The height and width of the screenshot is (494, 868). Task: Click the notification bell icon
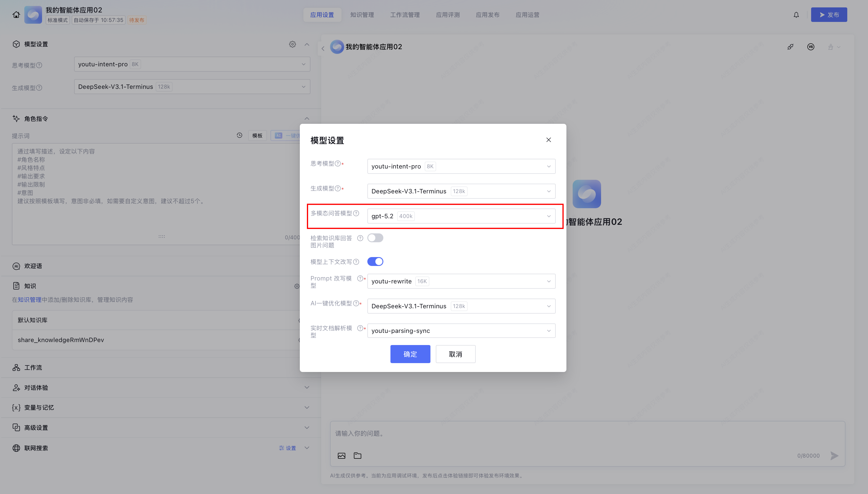pos(796,15)
